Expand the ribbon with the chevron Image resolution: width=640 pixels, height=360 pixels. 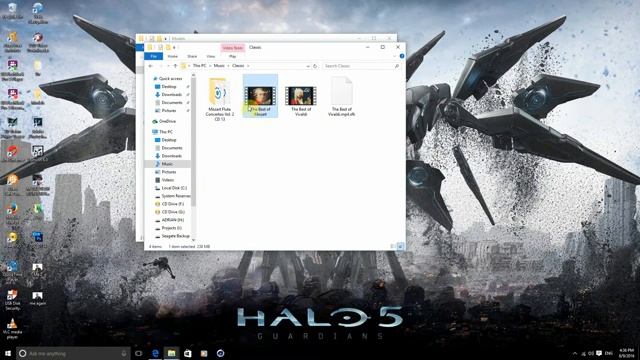[x=395, y=56]
